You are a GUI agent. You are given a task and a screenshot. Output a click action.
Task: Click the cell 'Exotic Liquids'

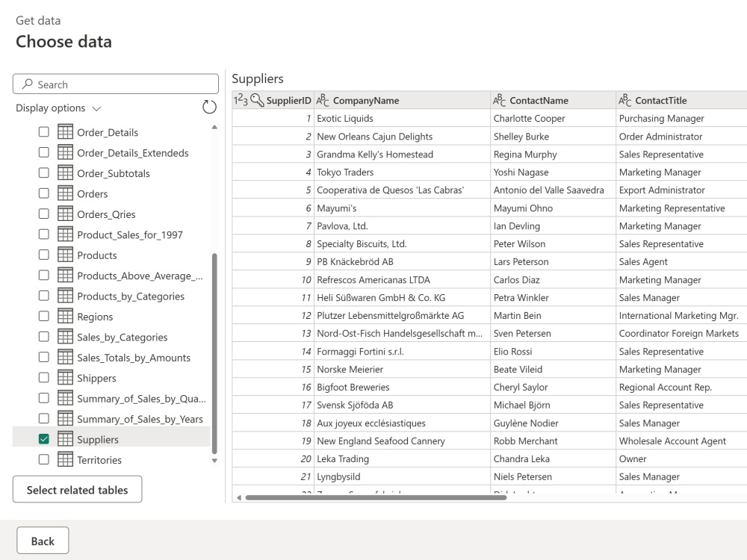[x=402, y=118]
